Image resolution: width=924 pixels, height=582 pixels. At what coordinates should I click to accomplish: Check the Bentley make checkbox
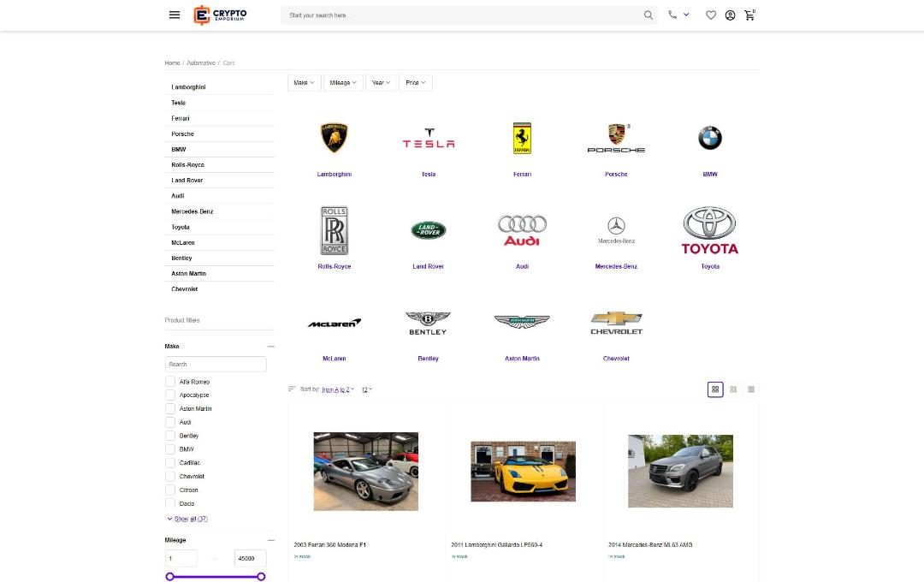(170, 436)
